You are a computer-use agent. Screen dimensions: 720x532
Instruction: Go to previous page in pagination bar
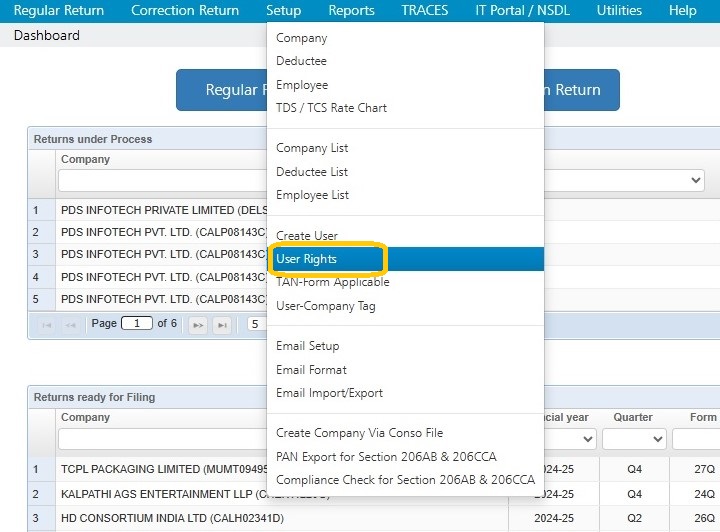(x=70, y=325)
